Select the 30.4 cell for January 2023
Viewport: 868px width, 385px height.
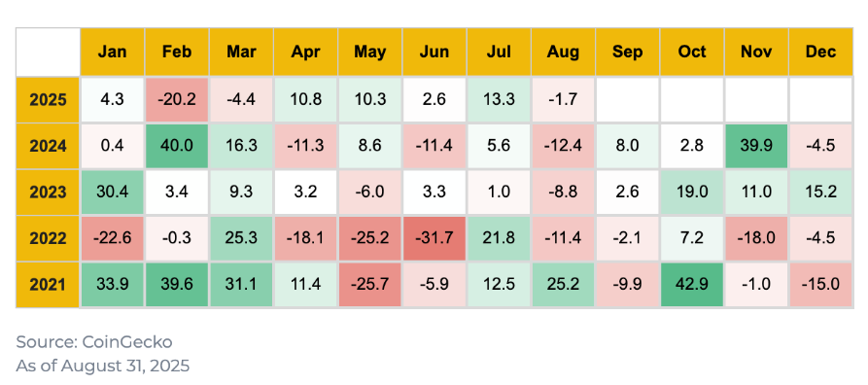113,192
